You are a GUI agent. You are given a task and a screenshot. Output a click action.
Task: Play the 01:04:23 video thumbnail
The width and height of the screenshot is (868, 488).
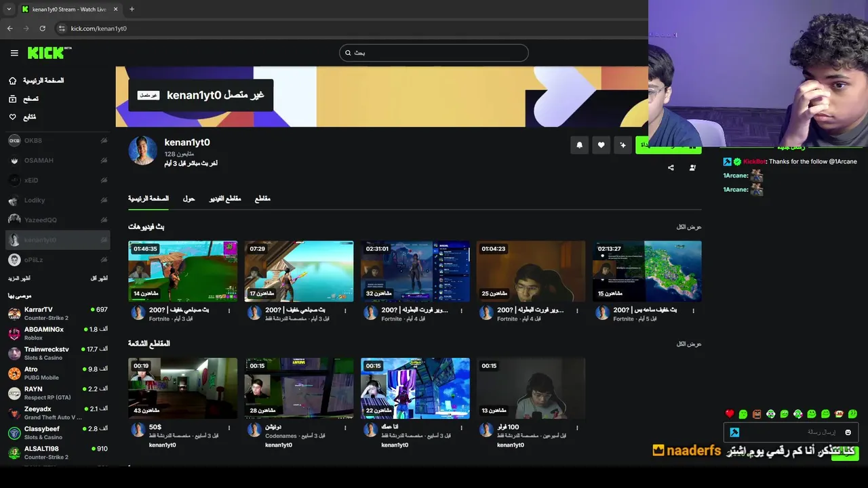pos(531,271)
